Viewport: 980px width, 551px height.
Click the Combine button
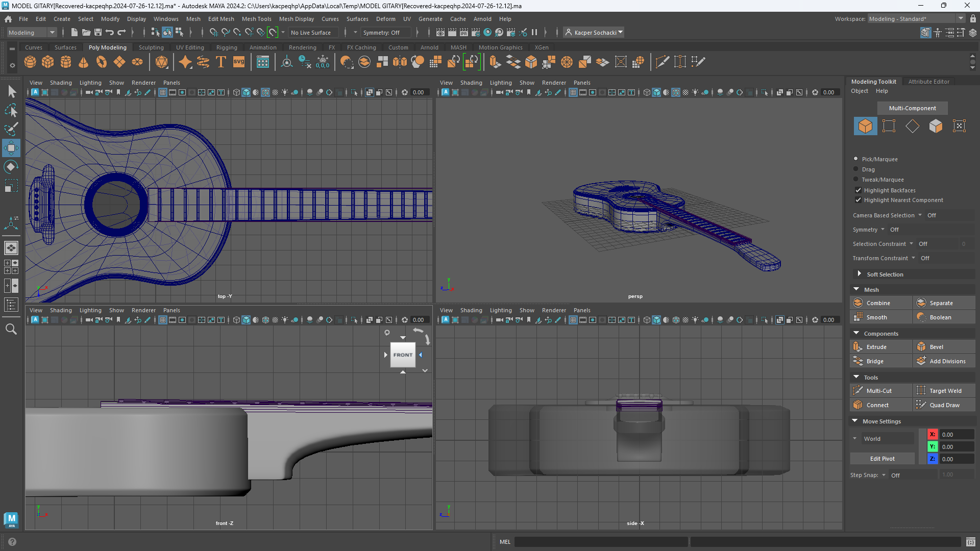tap(881, 303)
